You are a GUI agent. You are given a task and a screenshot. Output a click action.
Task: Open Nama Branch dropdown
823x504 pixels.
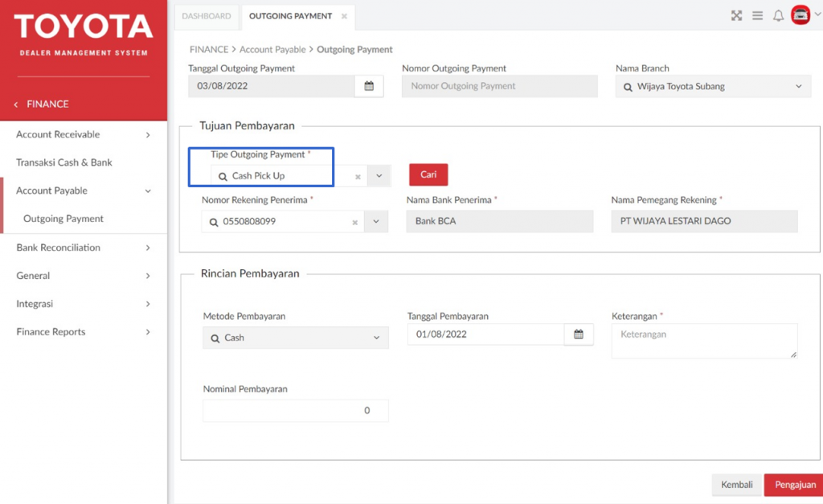tap(798, 86)
